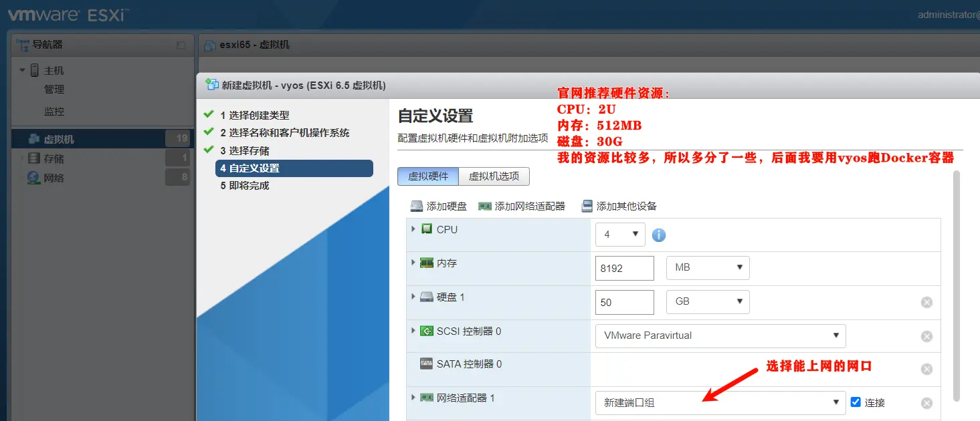
Task: Click the administrator user menu
Action: click(949, 15)
